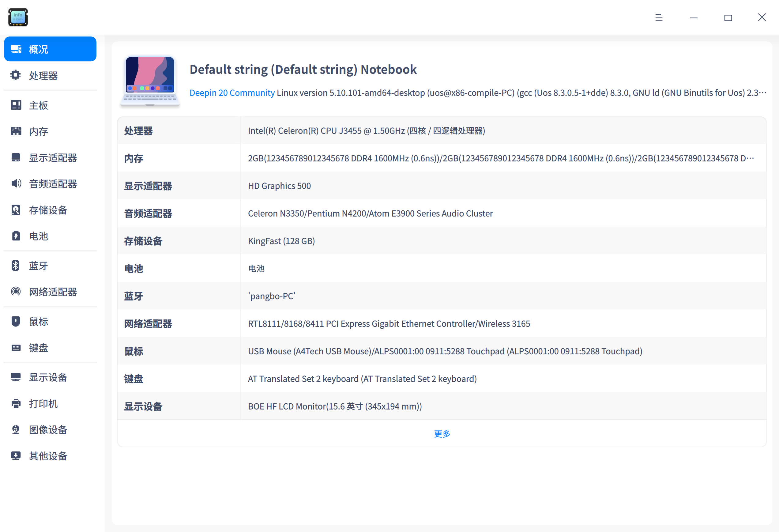The image size is (779, 532).
Task: Open the hamburger main menu
Action: [x=659, y=17]
